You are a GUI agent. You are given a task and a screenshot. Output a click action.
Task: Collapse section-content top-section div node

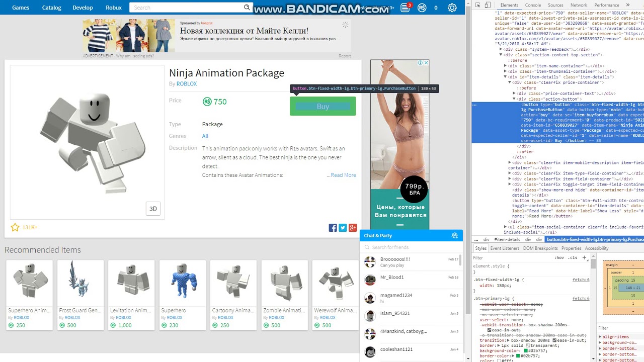501,55
